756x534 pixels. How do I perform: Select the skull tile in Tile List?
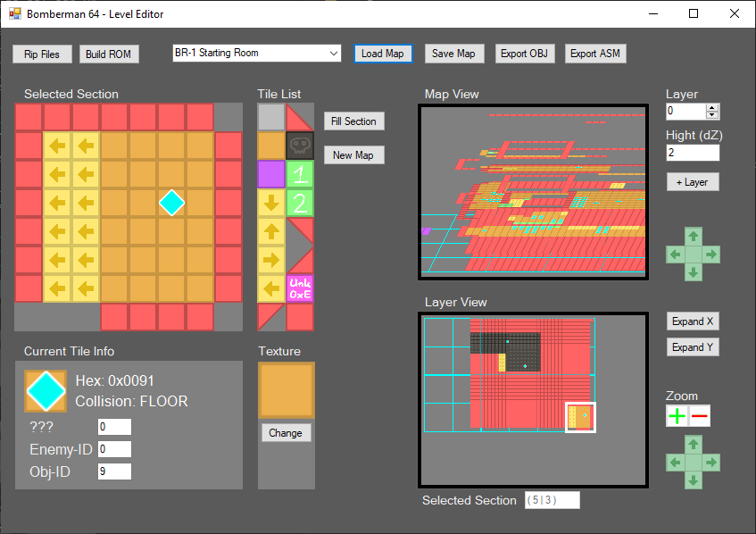click(300, 146)
